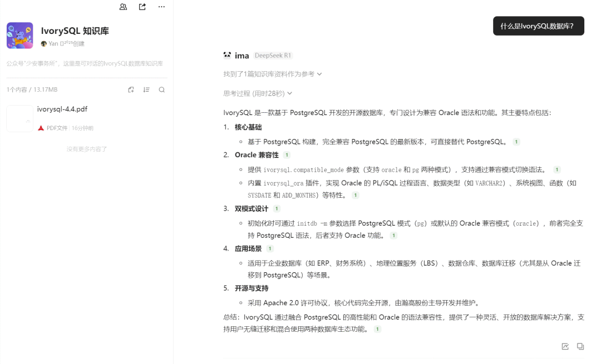The height and width of the screenshot is (364, 601).
Task: Click the red PDF file type icon
Action: [x=41, y=127]
